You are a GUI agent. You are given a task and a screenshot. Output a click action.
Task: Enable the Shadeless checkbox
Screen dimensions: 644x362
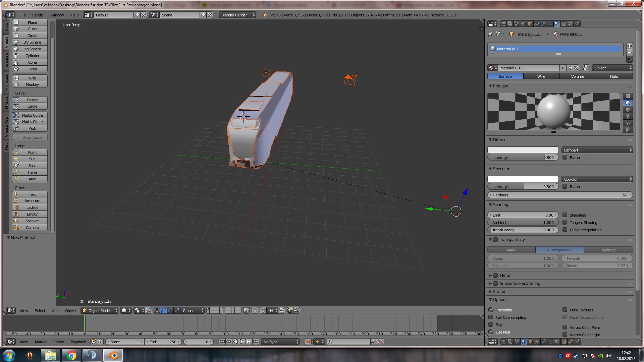pos(565,215)
